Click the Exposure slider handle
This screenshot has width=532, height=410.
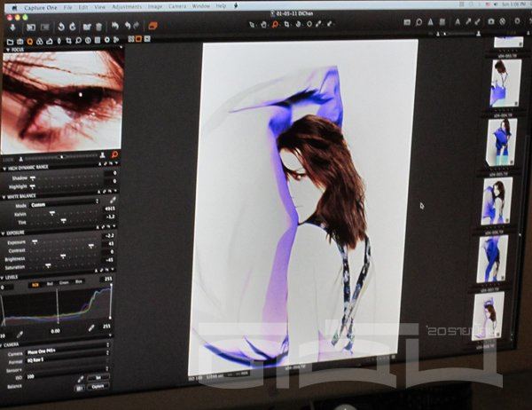click(35, 242)
